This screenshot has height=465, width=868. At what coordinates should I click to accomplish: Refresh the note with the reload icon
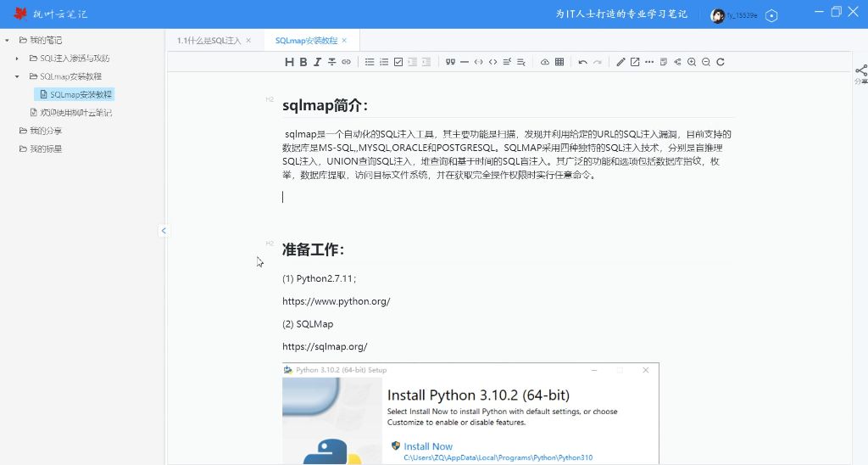721,62
